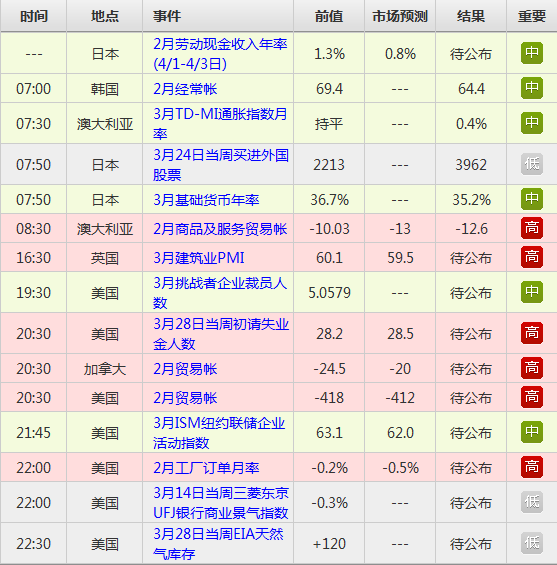Click the 中 badge for 挑战者企业裁员人数 row

[531, 292]
